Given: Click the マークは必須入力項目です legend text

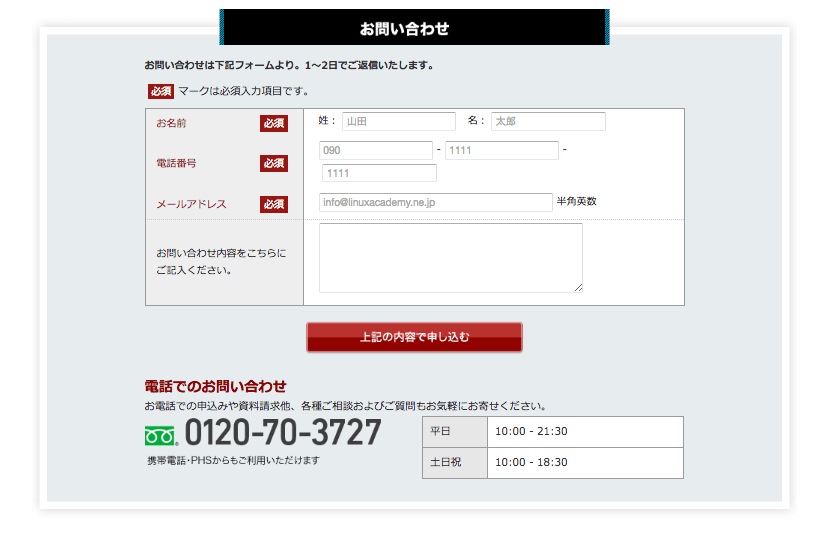Looking at the screenshot, I should click(243, 91).
